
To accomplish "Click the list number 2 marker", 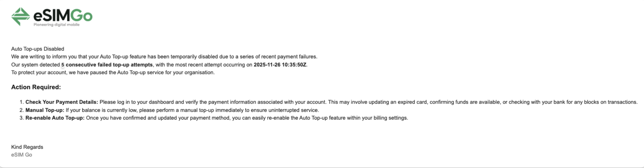I will (22, 110).
